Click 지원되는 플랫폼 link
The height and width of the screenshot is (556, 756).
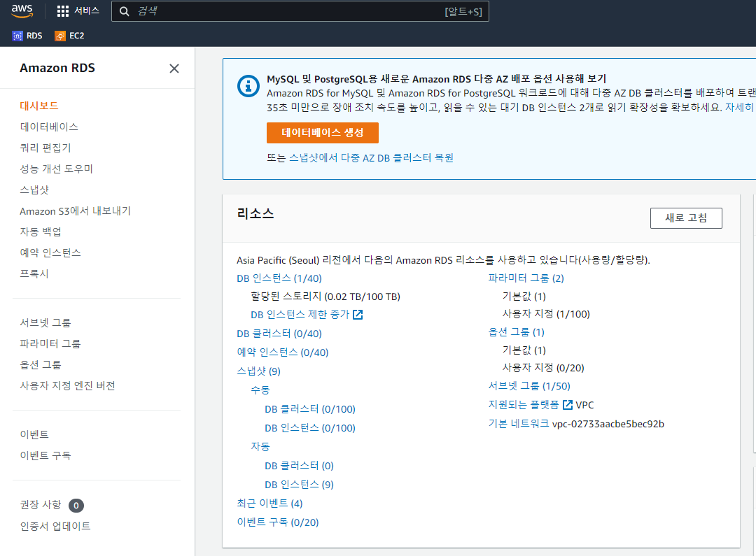coord(524,405)
